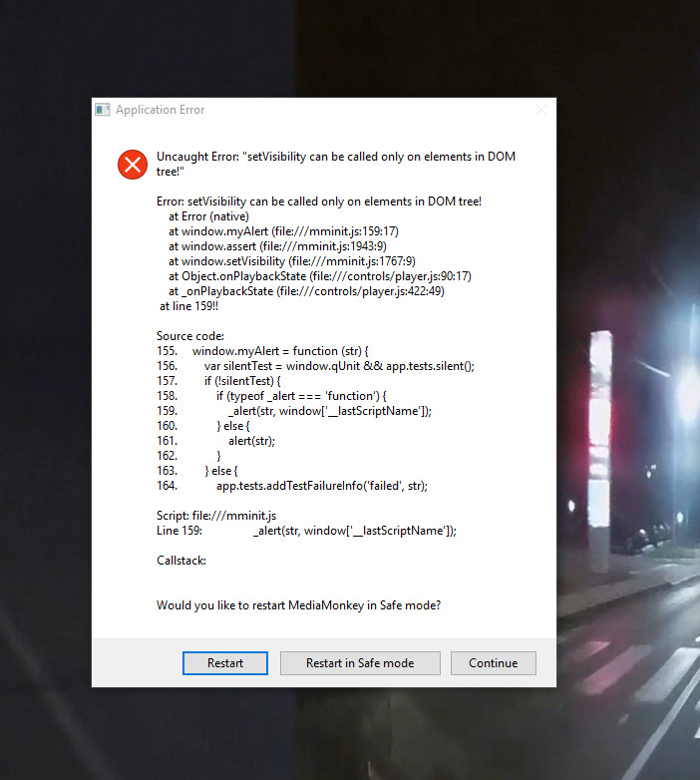Choose Restart in Safe mode

[x=360, y=663]
